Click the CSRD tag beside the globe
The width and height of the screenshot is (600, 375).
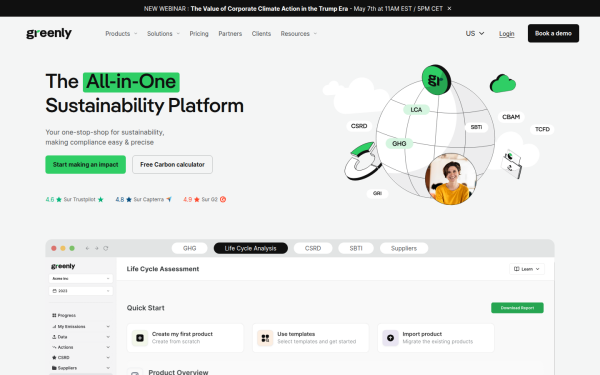point(359,126)
